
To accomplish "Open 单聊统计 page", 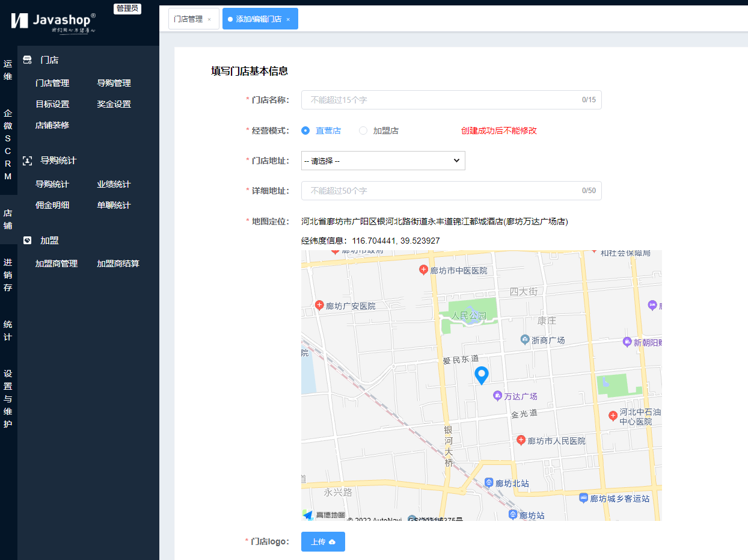I will click(114, 205).
